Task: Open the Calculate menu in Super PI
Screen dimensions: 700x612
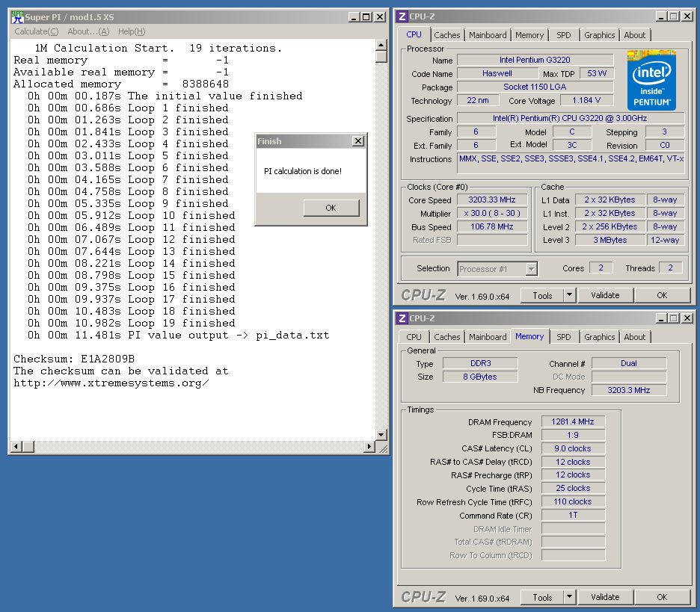Action: tap(36, 31)
